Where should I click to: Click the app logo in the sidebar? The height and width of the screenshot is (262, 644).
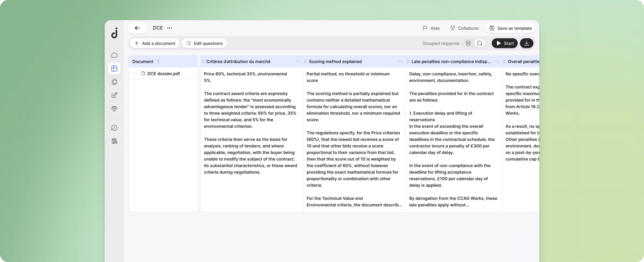click(x=114, y=33)
